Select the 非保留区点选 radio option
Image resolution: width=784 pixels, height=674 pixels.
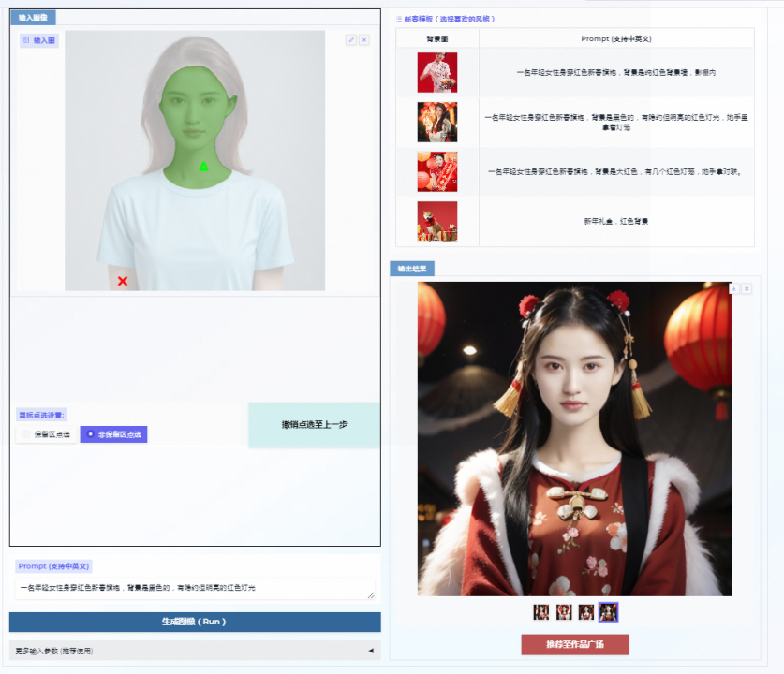pos(113,434)
